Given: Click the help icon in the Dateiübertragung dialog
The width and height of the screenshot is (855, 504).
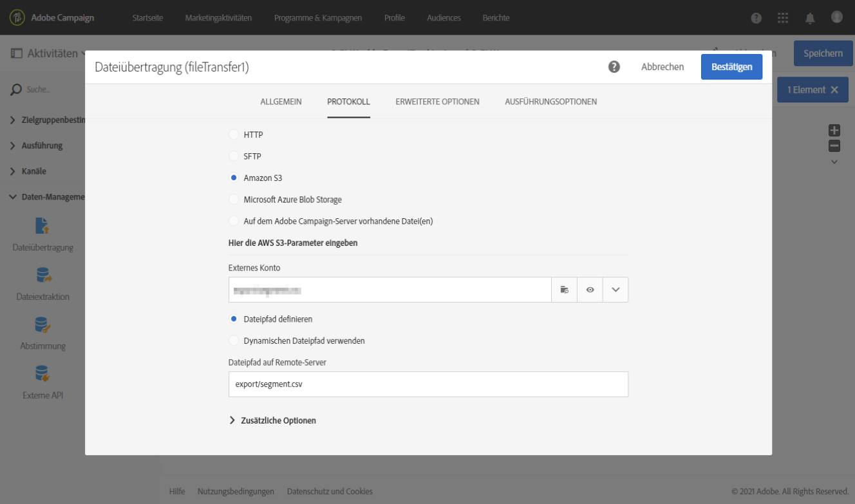Looking at the screenshot, I should (614, 67).
